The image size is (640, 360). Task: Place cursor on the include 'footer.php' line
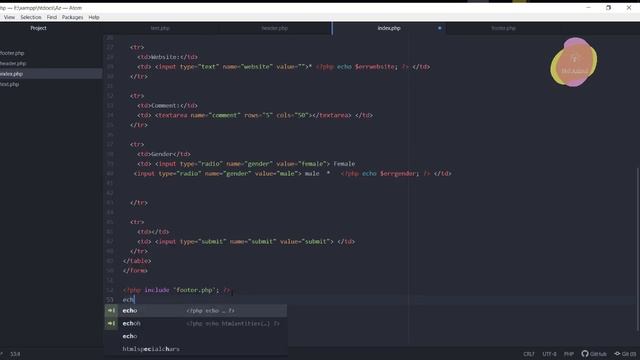pos(176,290)
